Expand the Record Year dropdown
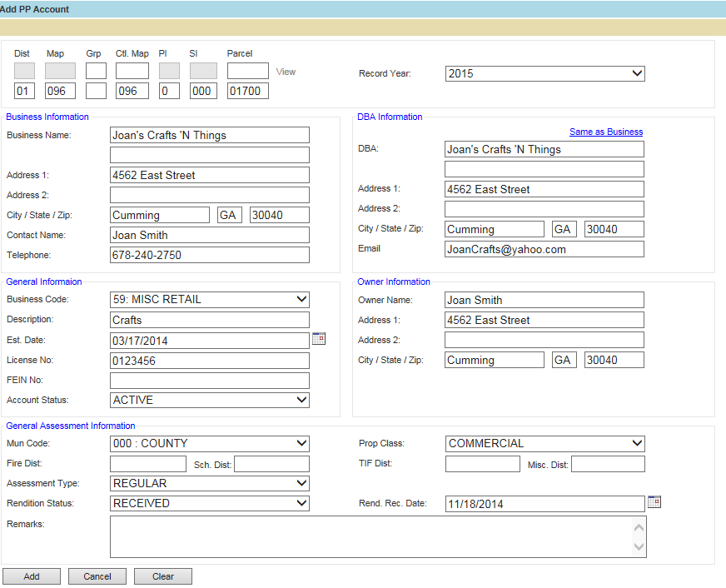The width and height of the screenshot is (726, 588). [544, 73]
